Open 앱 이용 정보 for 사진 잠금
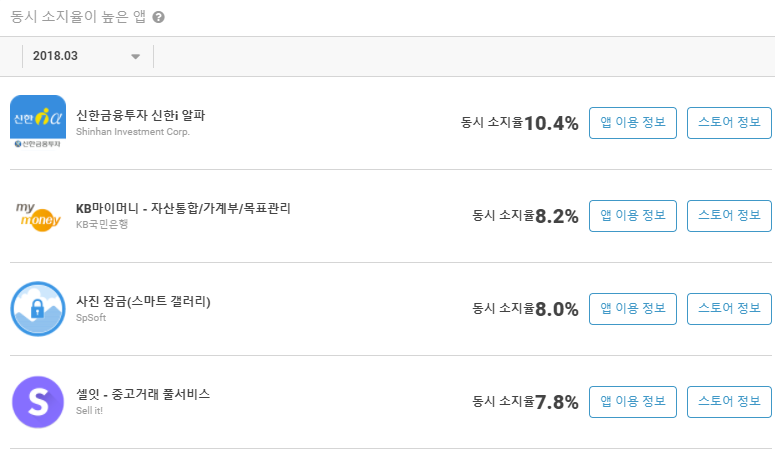Viewport: 775px width, 452px height. click(633, 309)
